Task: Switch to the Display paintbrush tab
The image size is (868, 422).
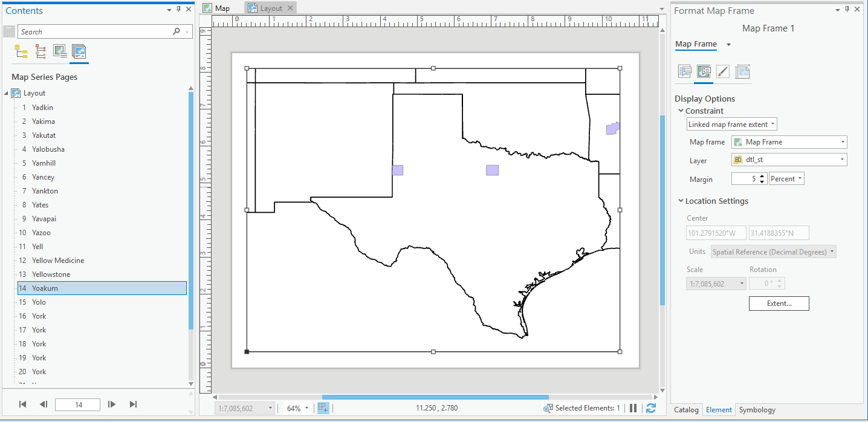Action: [723, 72]
